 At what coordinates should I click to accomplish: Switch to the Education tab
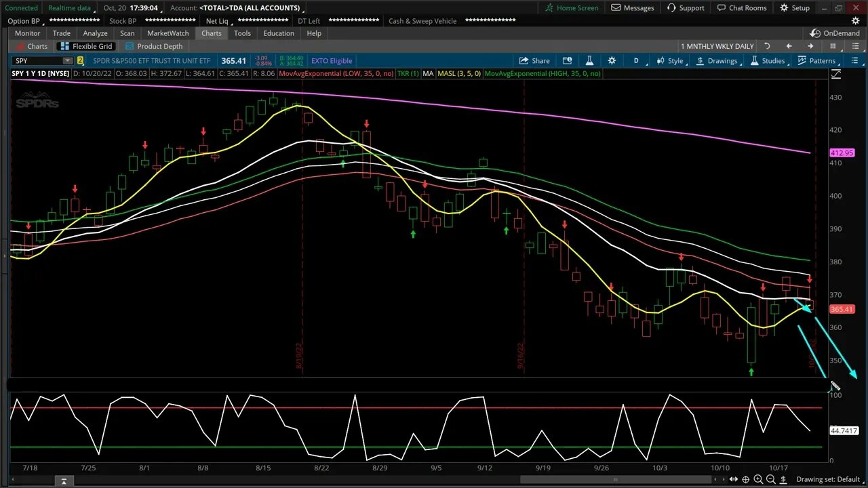pyautogui.click(x=279, y=33)
